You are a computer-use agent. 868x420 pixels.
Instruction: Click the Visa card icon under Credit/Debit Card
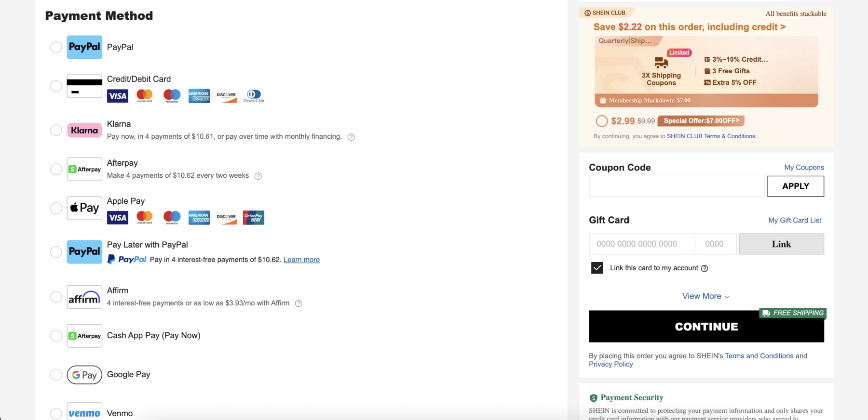coord(117,96)
